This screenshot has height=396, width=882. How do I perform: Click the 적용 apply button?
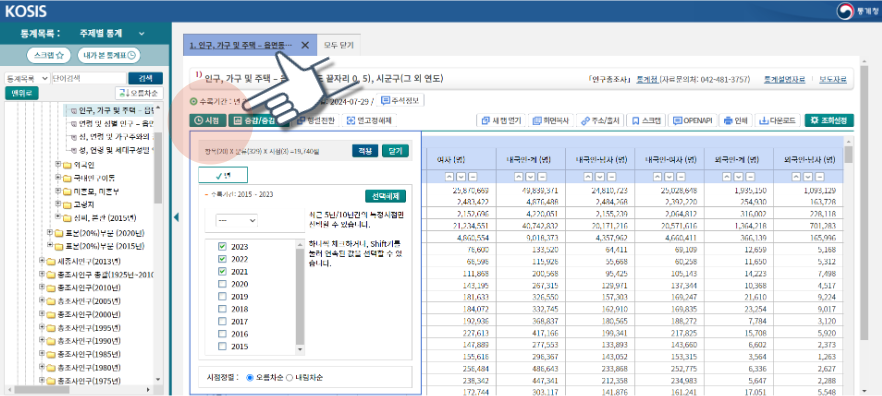point(365,151)
